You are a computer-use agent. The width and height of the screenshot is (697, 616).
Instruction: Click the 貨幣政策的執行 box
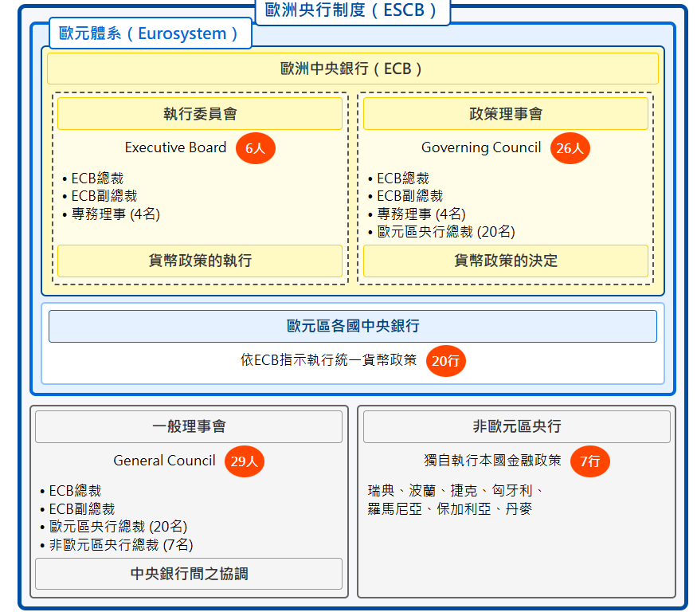pos(200,261)
